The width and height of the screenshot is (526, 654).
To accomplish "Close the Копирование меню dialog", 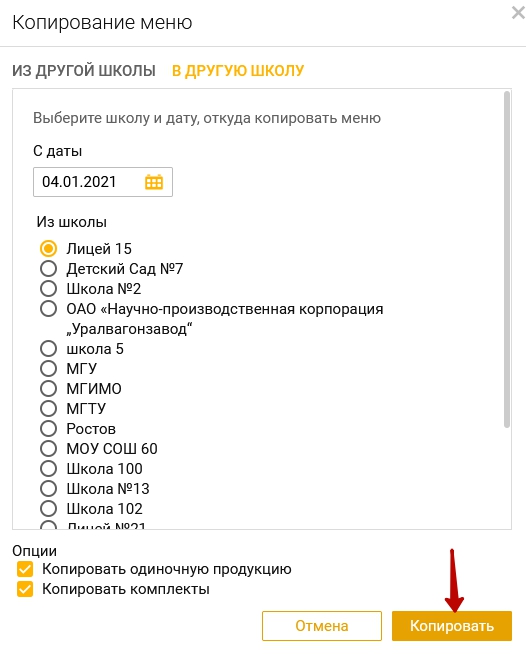I will click(518, 13).
